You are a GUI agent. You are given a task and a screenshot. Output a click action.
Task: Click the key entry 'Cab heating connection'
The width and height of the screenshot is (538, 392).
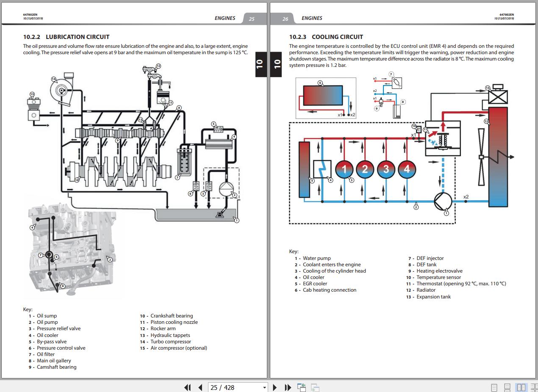[330, 290]
